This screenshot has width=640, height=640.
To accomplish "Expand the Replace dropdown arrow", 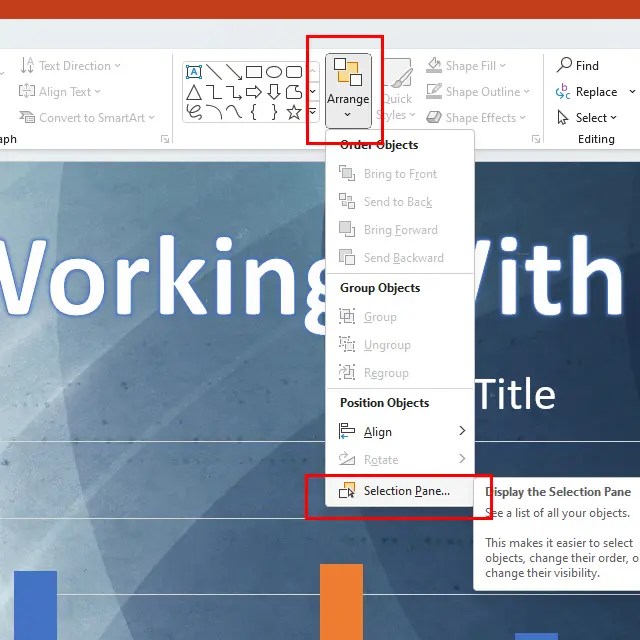I will click(x=632, y=91).
